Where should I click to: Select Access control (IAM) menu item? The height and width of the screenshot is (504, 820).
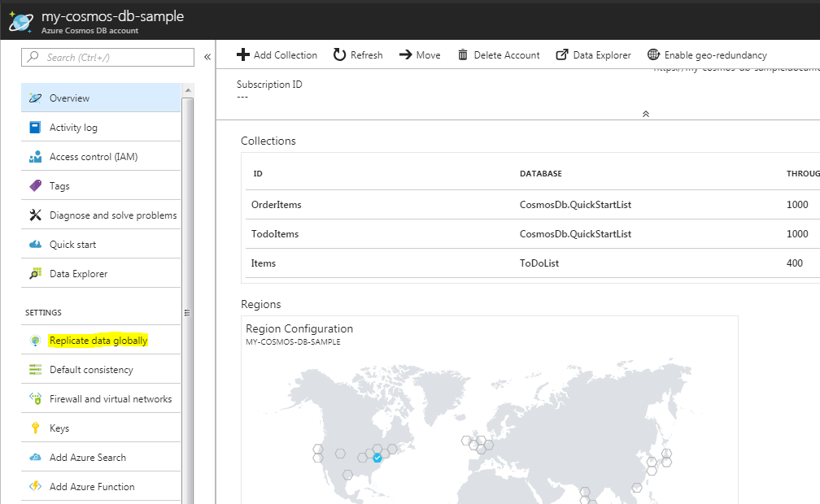point(93,157)
